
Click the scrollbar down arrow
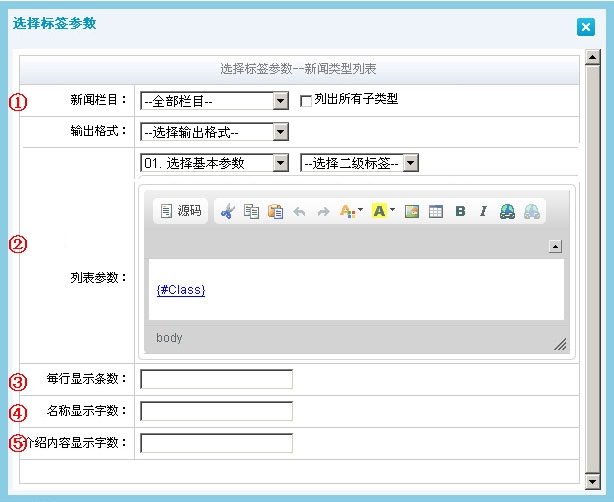(x=592, y=482)
